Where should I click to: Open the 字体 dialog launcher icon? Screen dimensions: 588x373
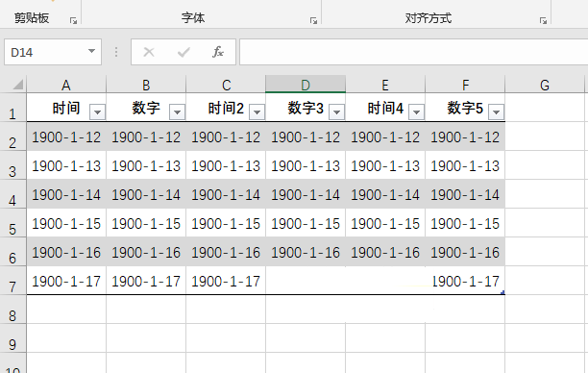click(313, 20)
